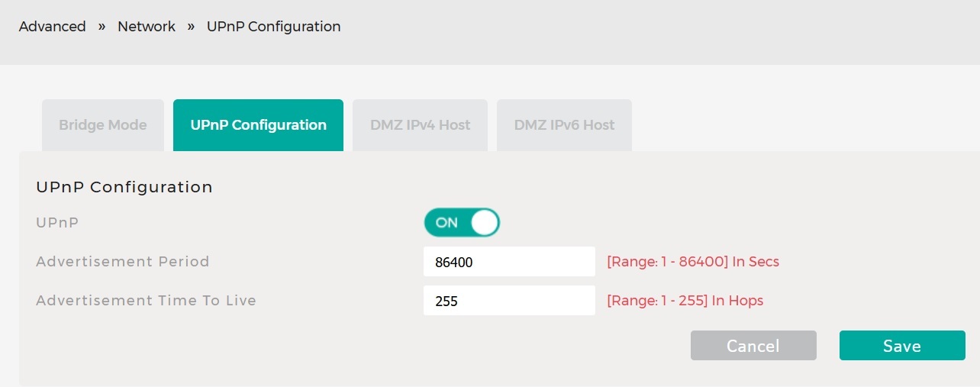This screenshot has width=980, height=387.
Task: Select the UPnP Configuration tab
Action: click(x=258, y=125)
